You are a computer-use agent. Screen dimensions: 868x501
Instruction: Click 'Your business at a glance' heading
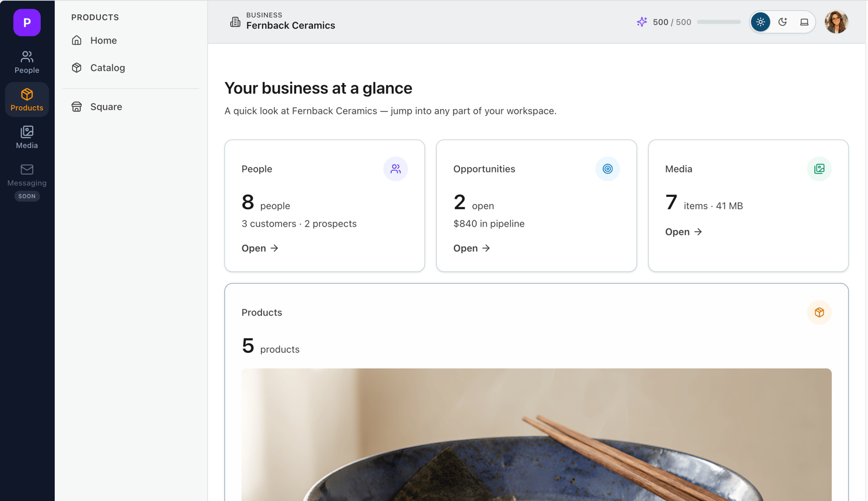tap(318, 88)
